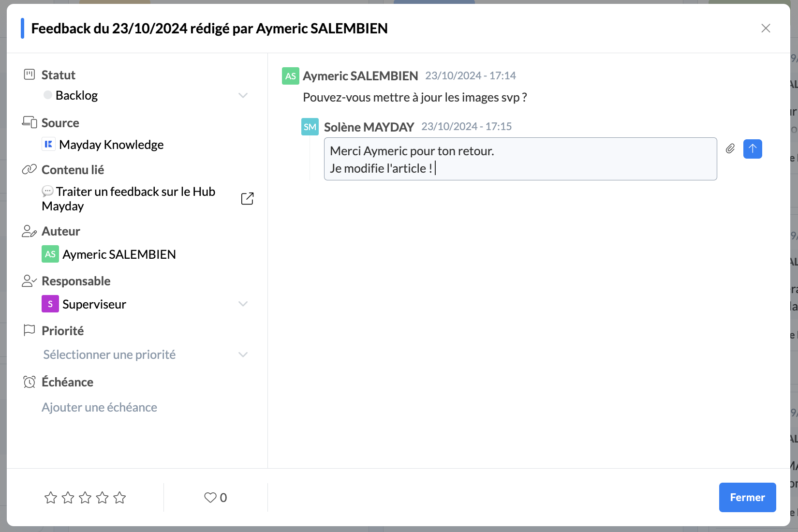Send reply with blue arrow button
This screenshot has width=798, height=532.
click(x=752, y=149)
